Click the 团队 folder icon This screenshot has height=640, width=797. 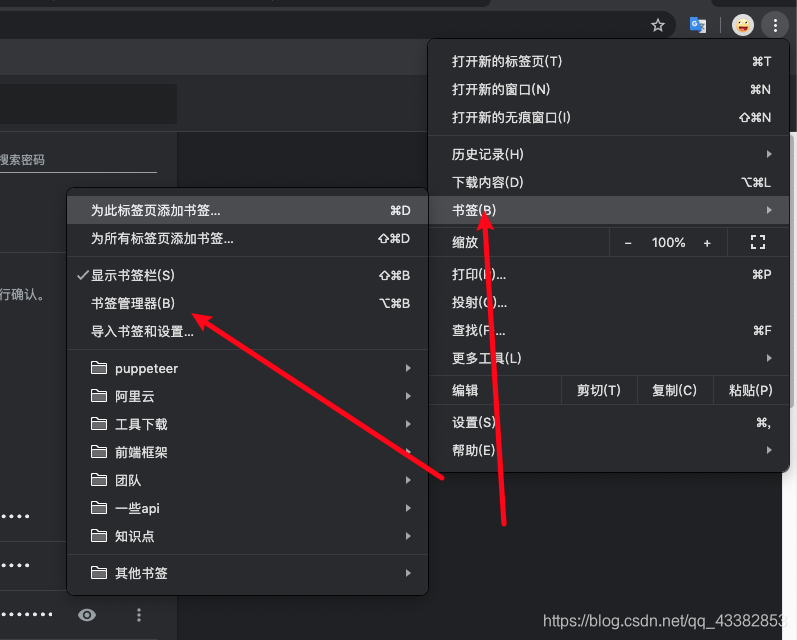pyautogui.click(x=99, y=479)
